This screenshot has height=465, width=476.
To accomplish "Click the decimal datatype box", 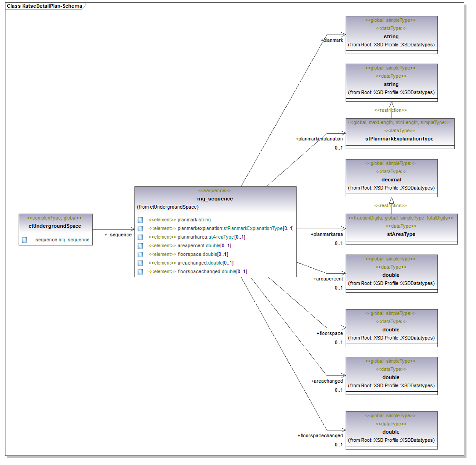I will point(391,180).
